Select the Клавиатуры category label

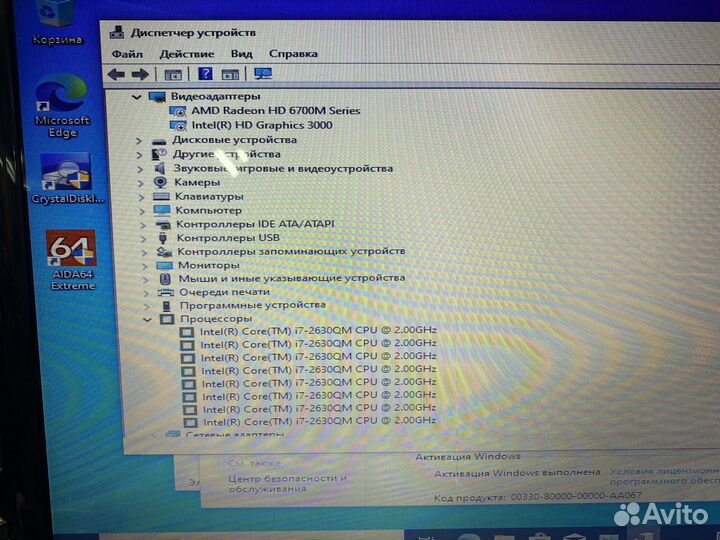(209, 197)
